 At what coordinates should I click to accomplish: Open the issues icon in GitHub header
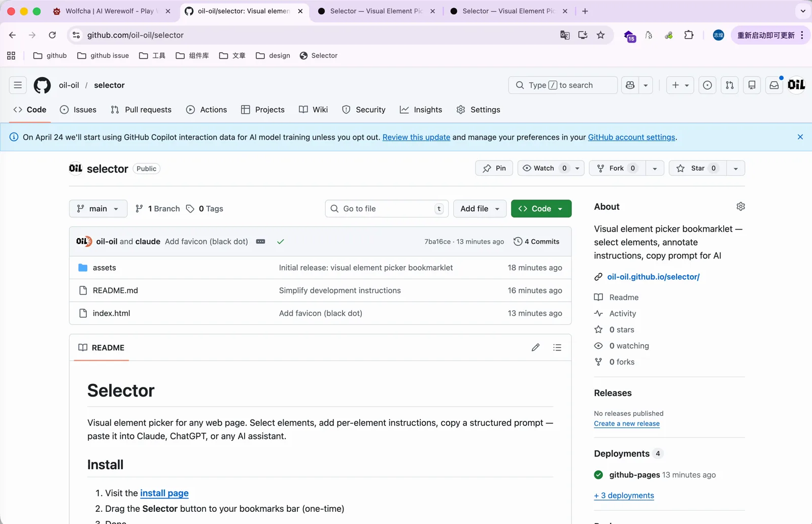pyautogui.click(x=707, y=85)
